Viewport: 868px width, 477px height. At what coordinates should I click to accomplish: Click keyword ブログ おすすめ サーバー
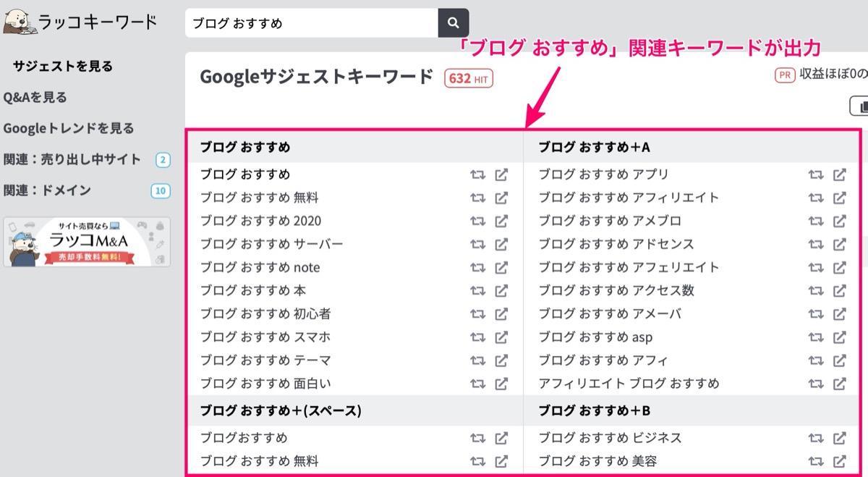point(272,244)
